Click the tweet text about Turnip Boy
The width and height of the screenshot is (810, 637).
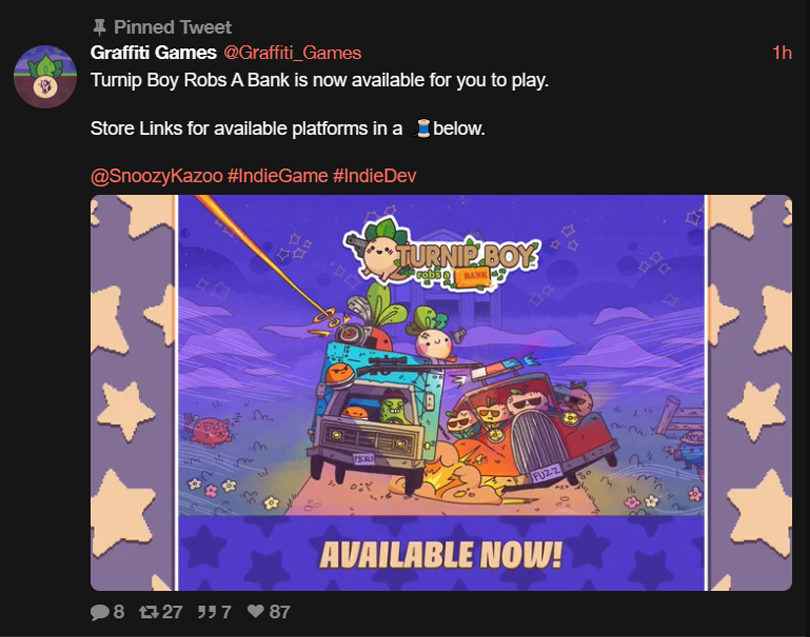(x=319, y=81)
